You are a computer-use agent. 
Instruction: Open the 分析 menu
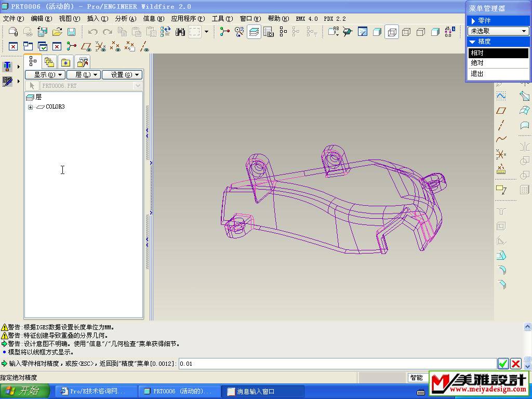tap(125, 19)
